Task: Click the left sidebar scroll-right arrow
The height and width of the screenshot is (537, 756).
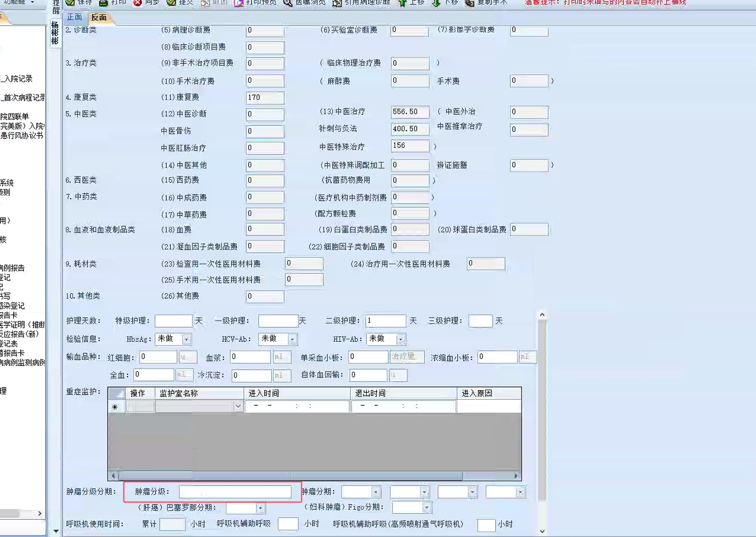Action: pyautogui.click(x=40, y=513)
